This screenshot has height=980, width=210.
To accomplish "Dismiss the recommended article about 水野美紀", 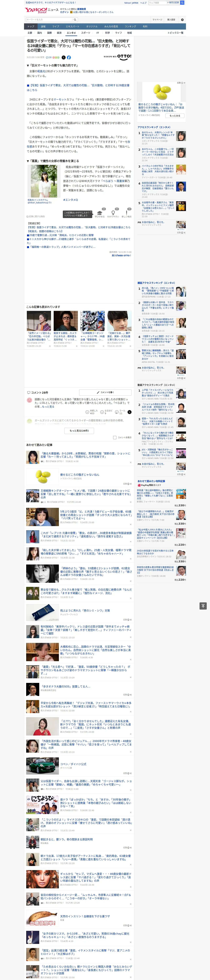I will click(x=131, y=462).
